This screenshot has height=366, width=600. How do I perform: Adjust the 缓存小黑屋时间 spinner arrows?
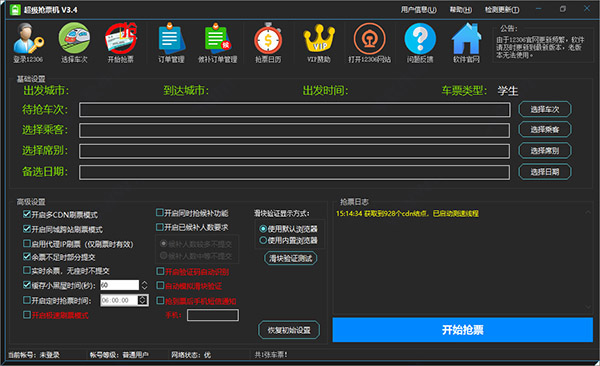pos(144,285)
